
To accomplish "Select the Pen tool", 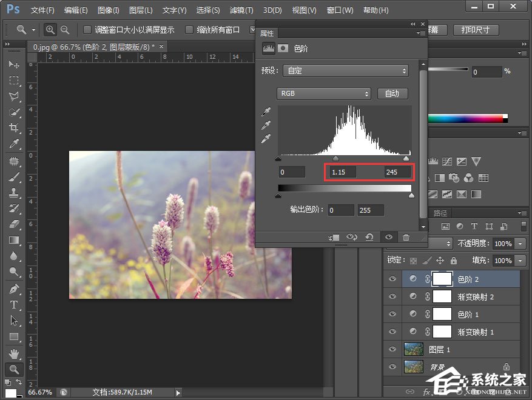I will click(14, 288).
